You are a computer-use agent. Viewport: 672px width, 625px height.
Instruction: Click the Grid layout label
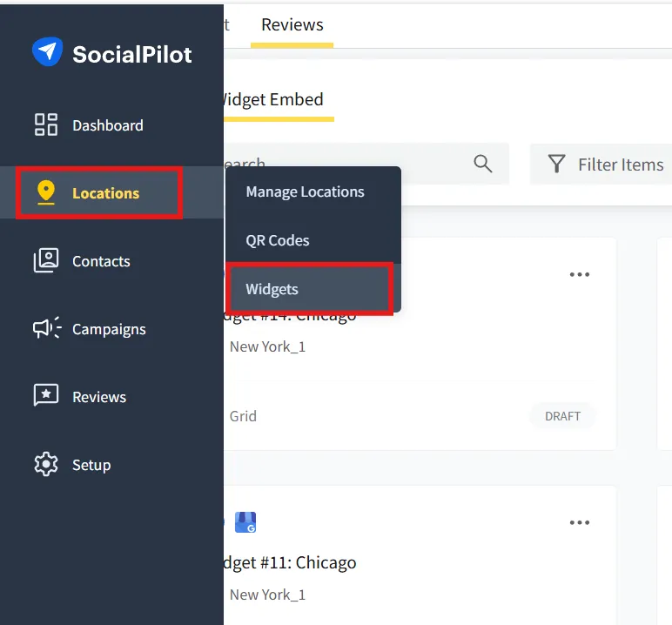pos(243,416)
